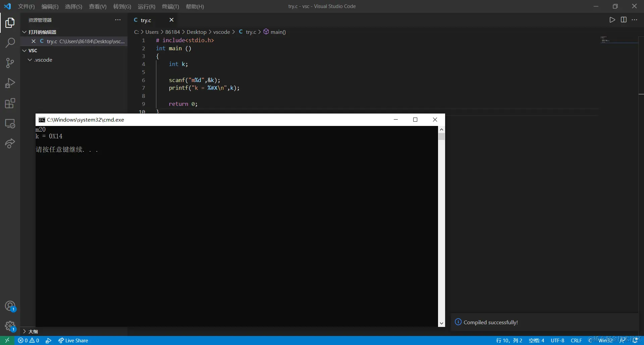Start Live Share from the status bar

[73, 340]
